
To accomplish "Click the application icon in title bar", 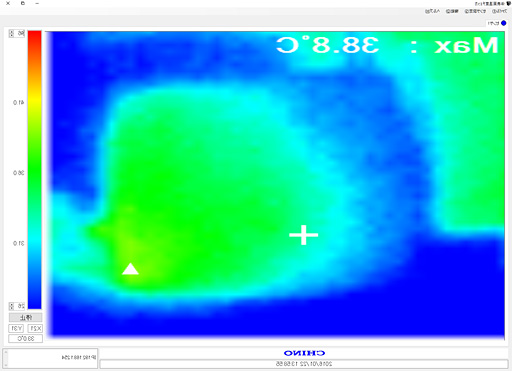I will pos(508,3).
